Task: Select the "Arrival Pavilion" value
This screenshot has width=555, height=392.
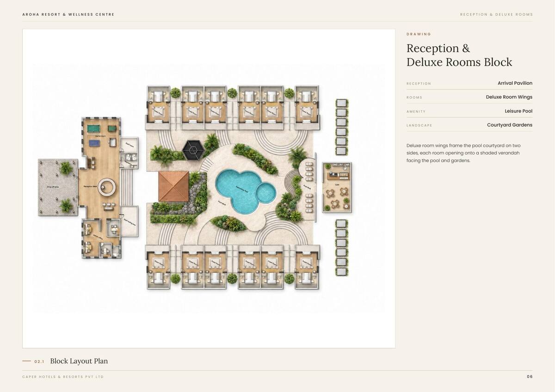Action: click(515, 83)
